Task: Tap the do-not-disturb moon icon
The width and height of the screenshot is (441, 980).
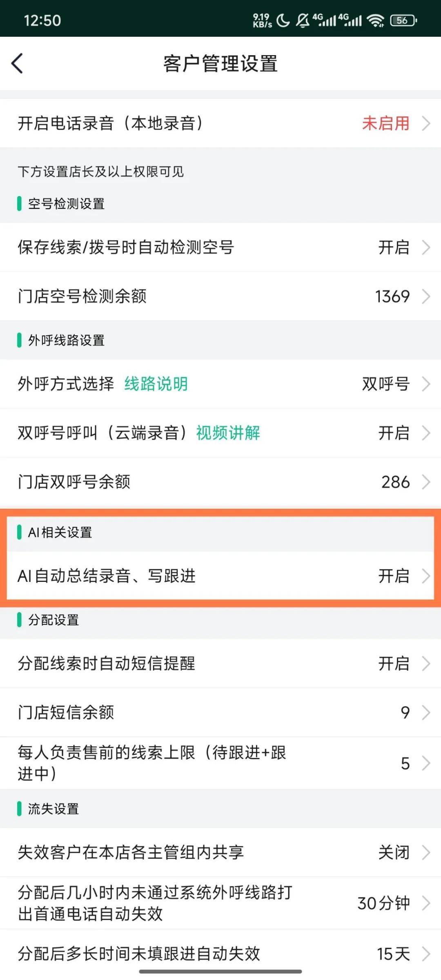Action: (283, 20)
